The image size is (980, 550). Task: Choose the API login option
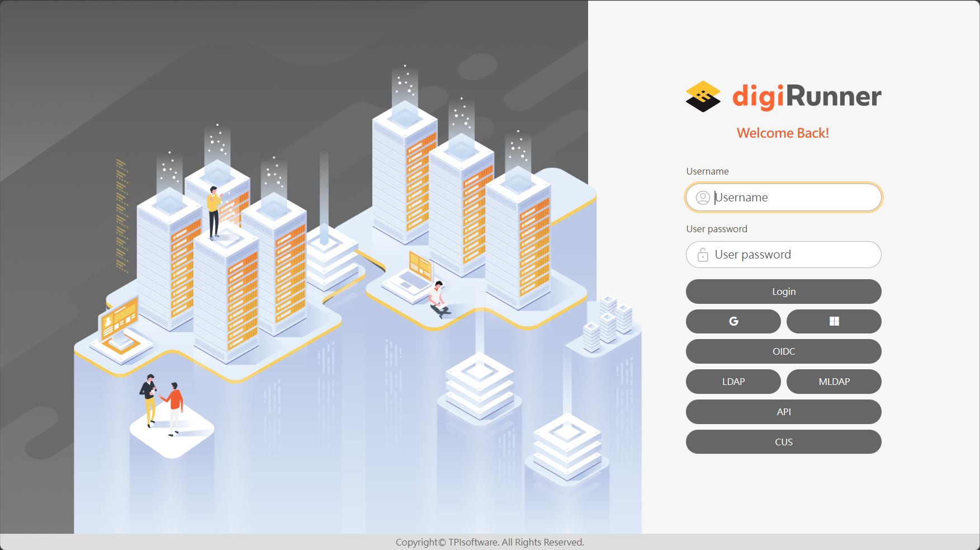click(783, 412)
